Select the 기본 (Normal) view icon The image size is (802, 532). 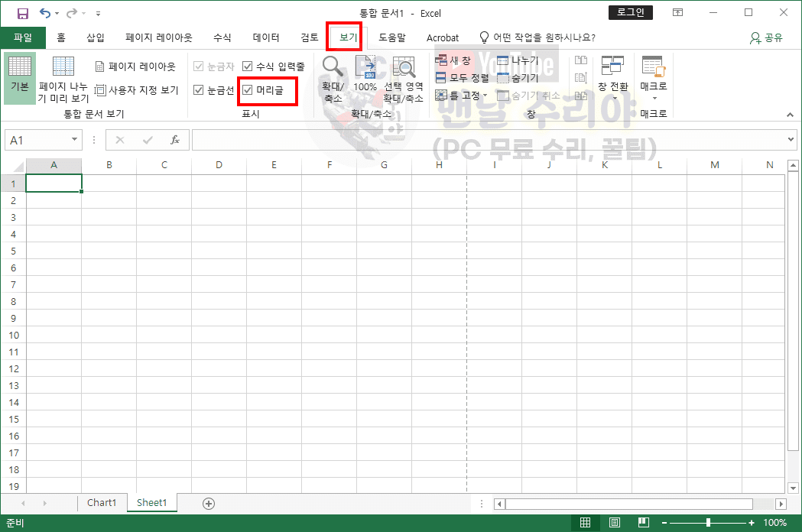pyautogui.click(x=19, y=76)
